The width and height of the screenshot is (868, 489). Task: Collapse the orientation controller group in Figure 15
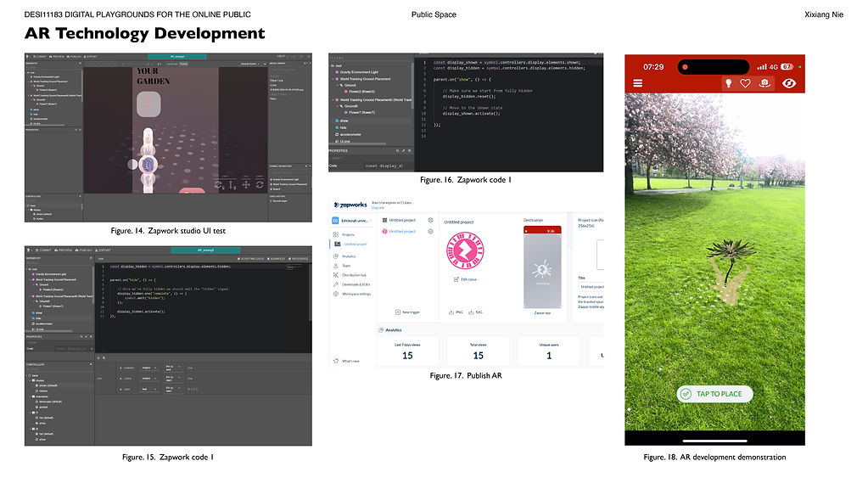pos(31,396)
